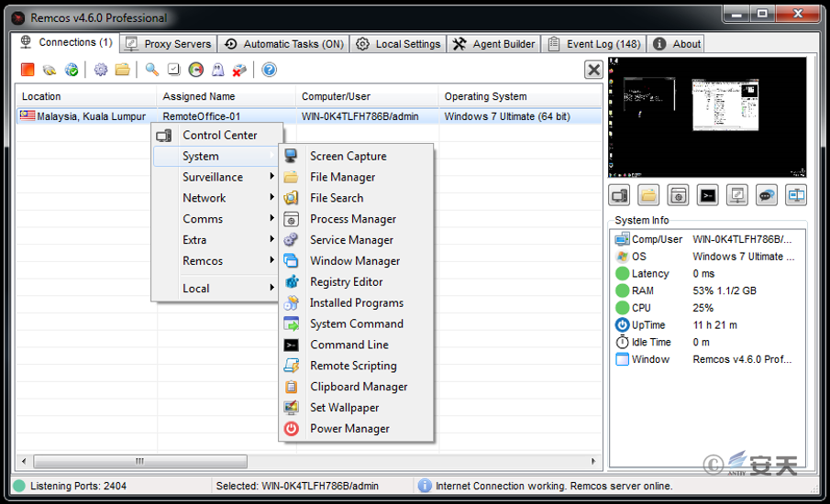Expand the Surveillance submenu
Image resolution: width=830 pixels, height=504 pixels.
click(x=217, y=177)
